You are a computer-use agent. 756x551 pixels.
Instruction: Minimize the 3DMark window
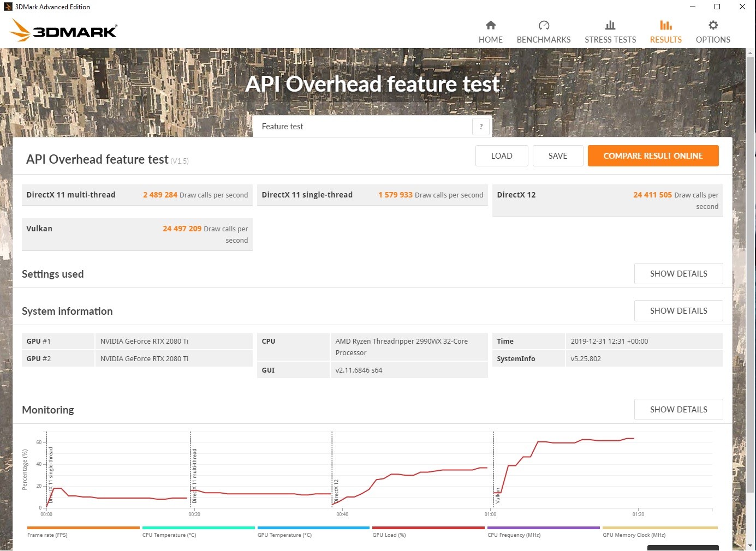[x=692, y=7]
